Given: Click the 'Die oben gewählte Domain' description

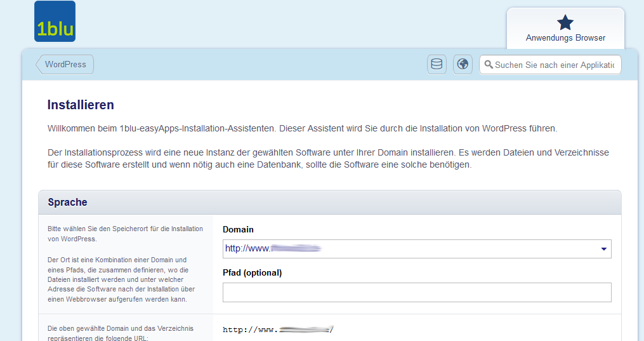Looking at the screenshot, I should [x=121, y=333].
